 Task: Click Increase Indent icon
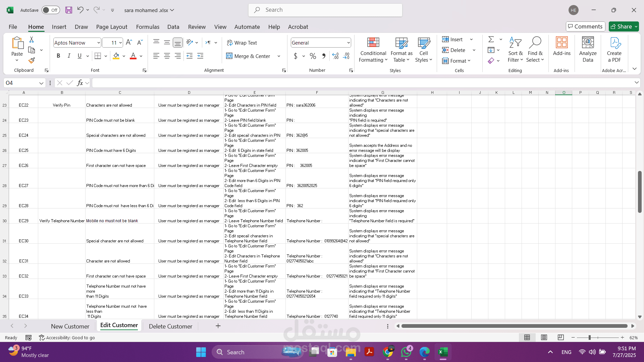(x=200, y=56)
